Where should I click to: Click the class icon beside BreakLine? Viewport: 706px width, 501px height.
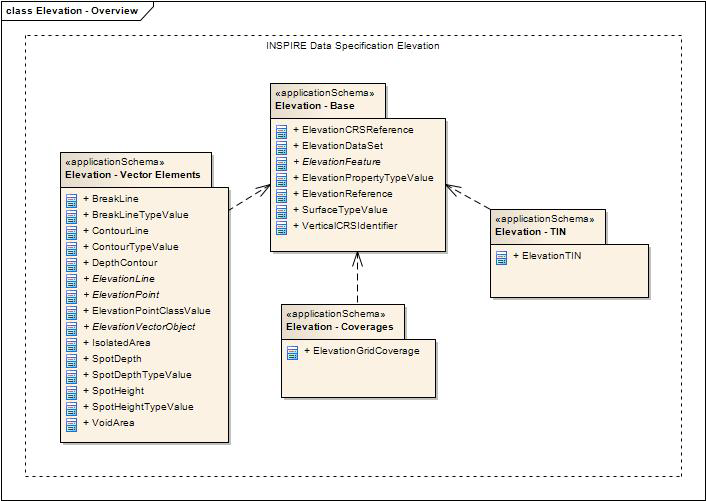coord(72,201)
